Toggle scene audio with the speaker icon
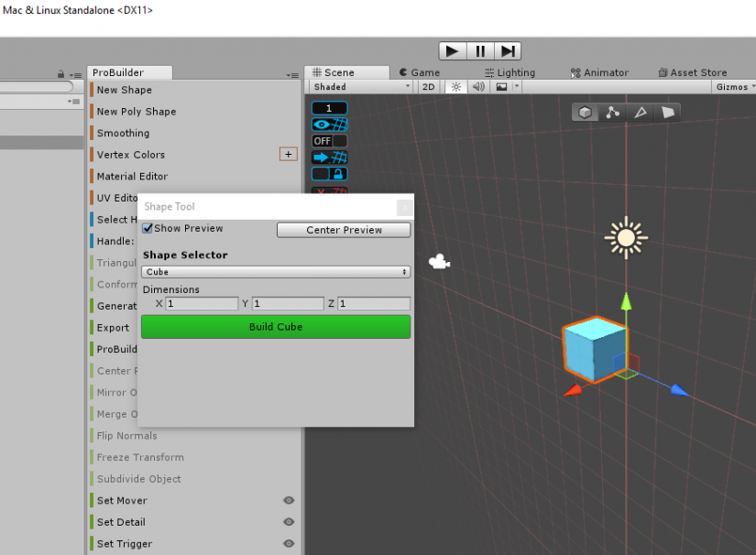This screenshot has width=756, height=555. (477, 87)
